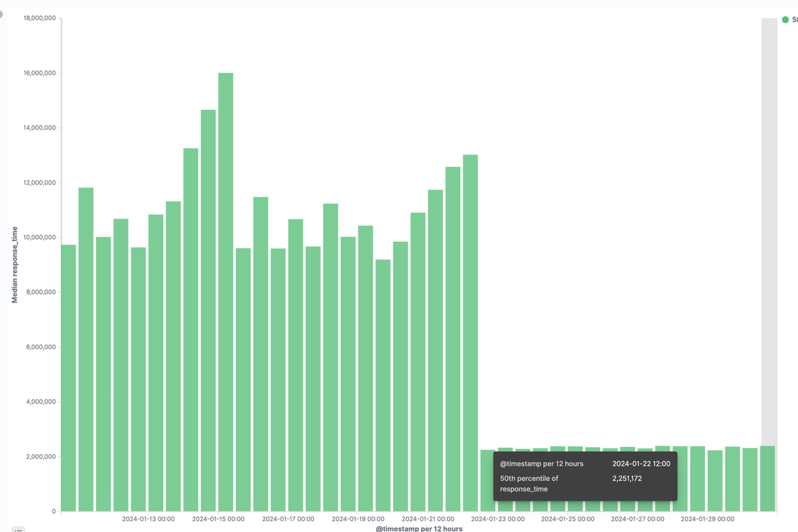Click the "2024-01-21 00:00" x-axis label
This screenshot has width=798, height=532.
[428, 519]
